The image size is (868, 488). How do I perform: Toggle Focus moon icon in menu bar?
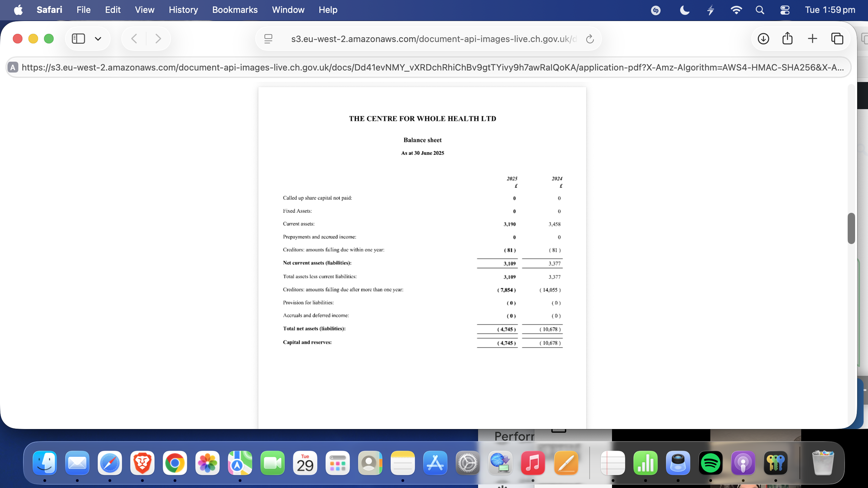point(685,10)
